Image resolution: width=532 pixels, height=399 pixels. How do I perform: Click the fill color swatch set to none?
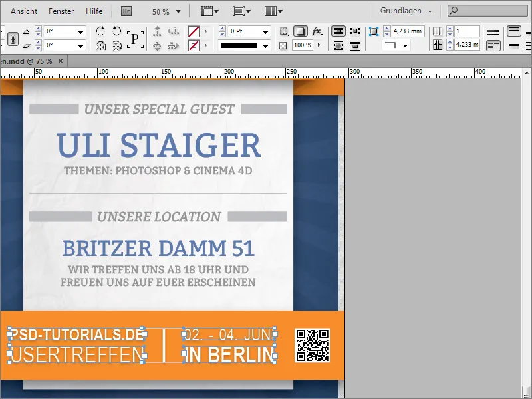click(x=194, y=31)
